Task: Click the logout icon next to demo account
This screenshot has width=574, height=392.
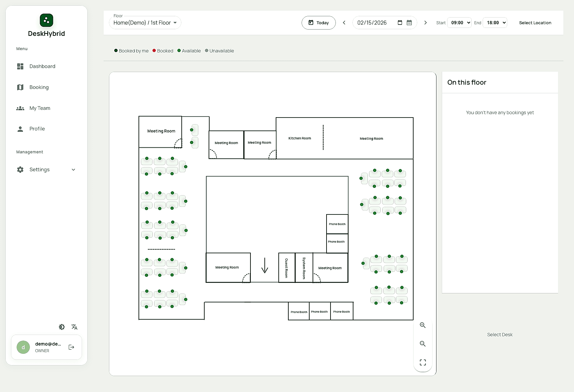Action: point(71,347)
